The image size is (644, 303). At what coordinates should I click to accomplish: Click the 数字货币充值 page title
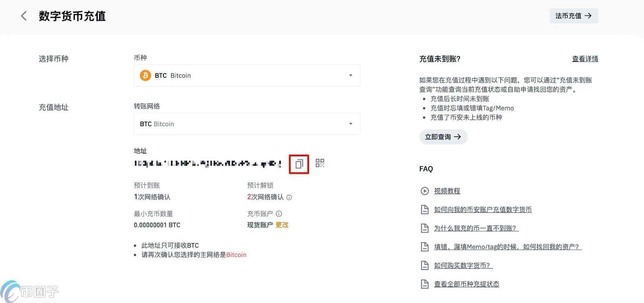click(72, 16)
